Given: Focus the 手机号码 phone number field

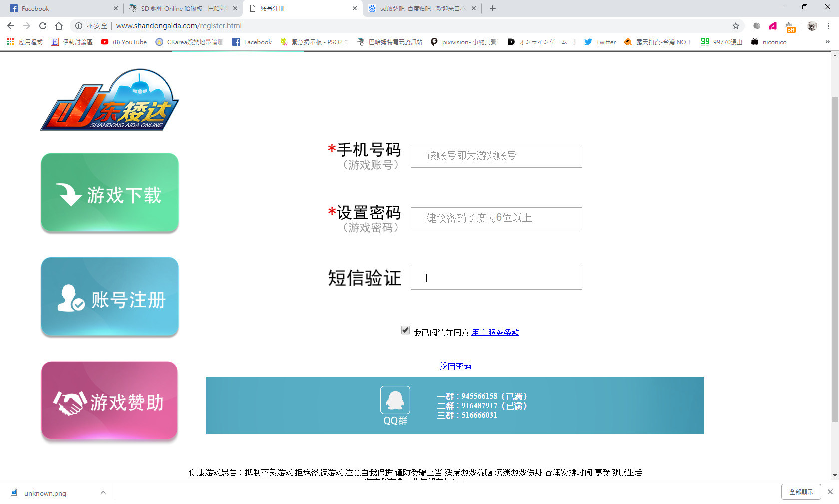Looking at the screenshot, I should pyautogui.click(x=496, y=156).
